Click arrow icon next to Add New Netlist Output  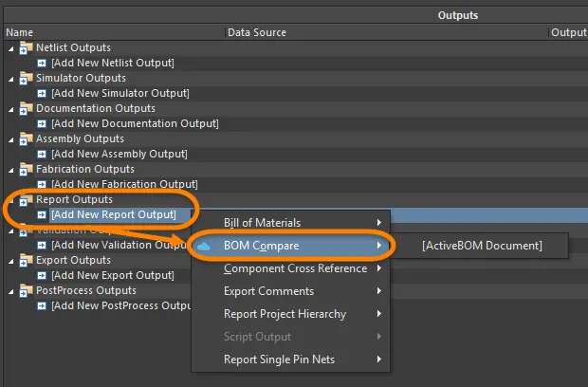(42, 63)
